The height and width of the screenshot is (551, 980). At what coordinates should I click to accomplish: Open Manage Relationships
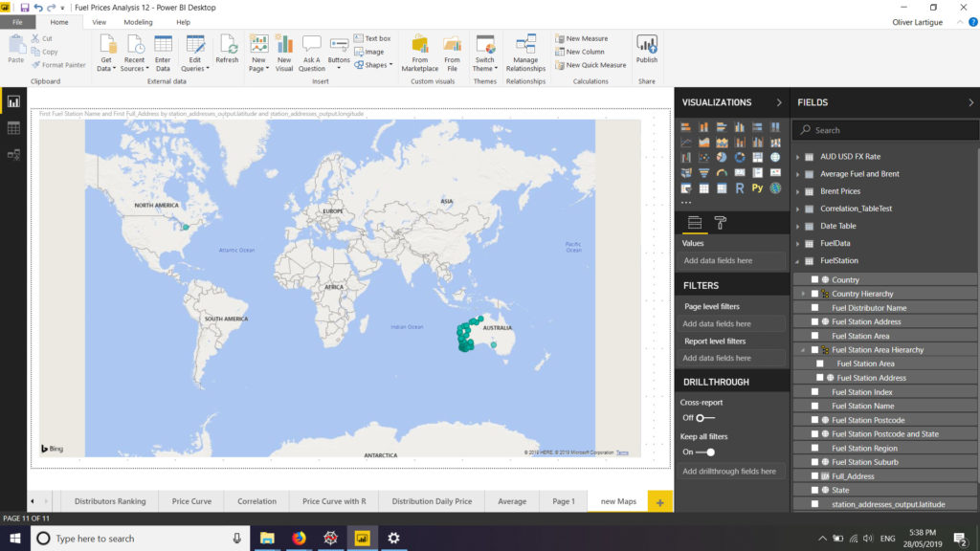coord(525,53)
